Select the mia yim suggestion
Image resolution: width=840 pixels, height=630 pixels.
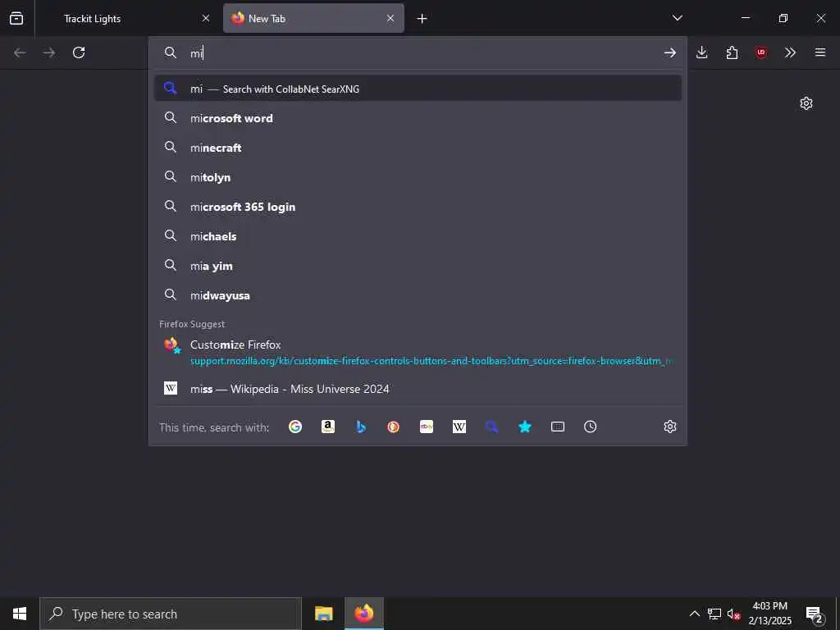418,266
